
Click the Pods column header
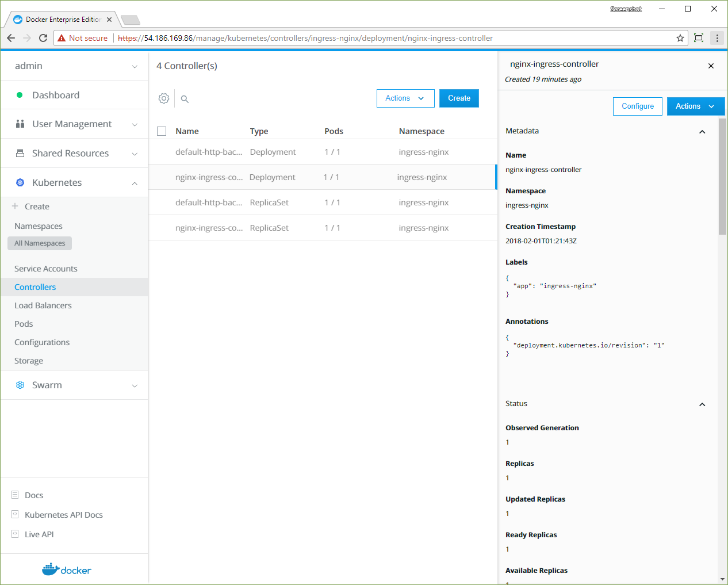click(x=334, y=131)
